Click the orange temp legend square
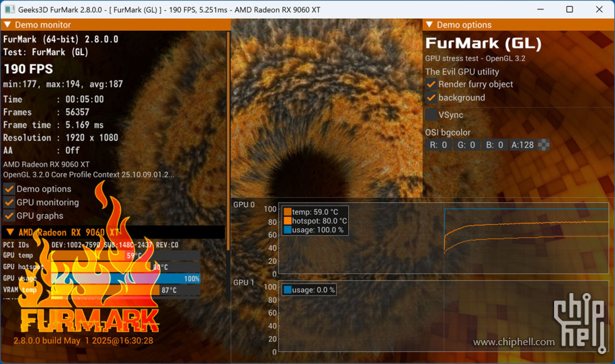The height and width of the screenshot is (364, 615). pos(287,212)
